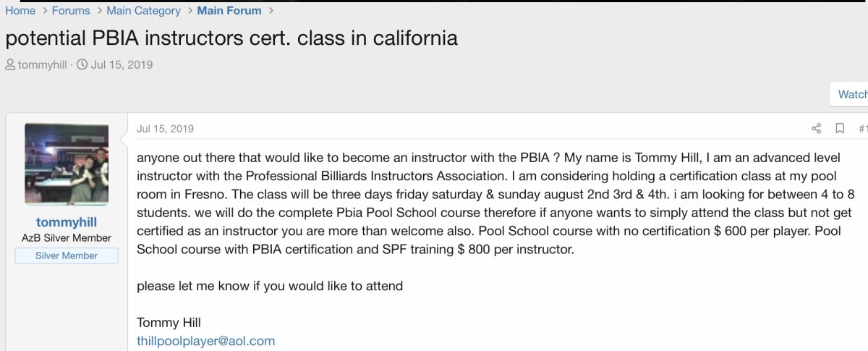
Task: Open Main Category in the breadcrumb
Action: coord(143,11)
